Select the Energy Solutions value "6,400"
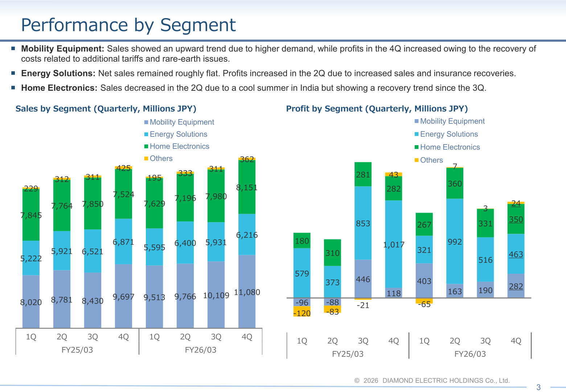Screen dimensions: 566x392 tap(185, 243)
